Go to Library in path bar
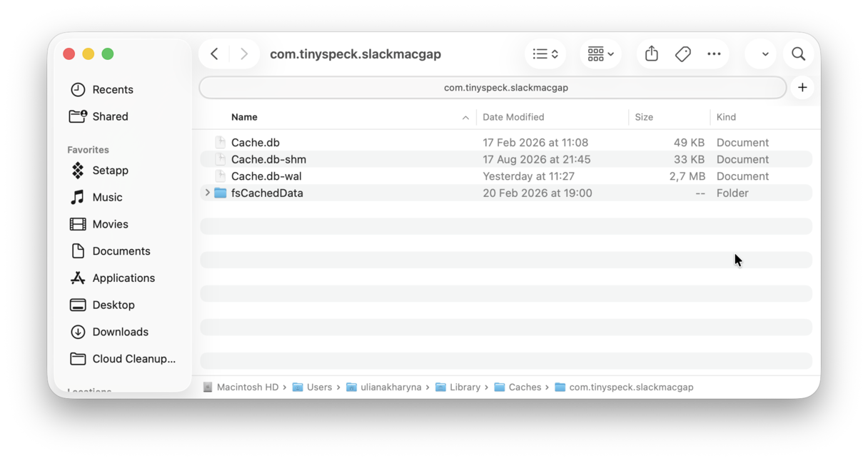 coord(458,387)
